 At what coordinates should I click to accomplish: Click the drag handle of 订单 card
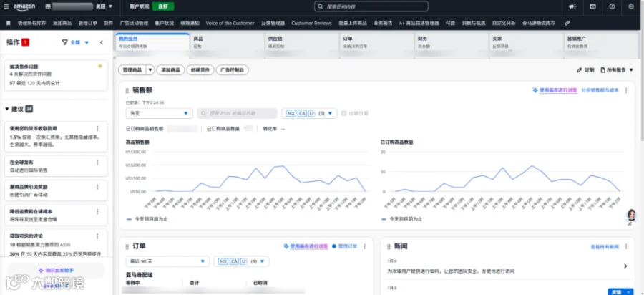[x=127, y=246]
